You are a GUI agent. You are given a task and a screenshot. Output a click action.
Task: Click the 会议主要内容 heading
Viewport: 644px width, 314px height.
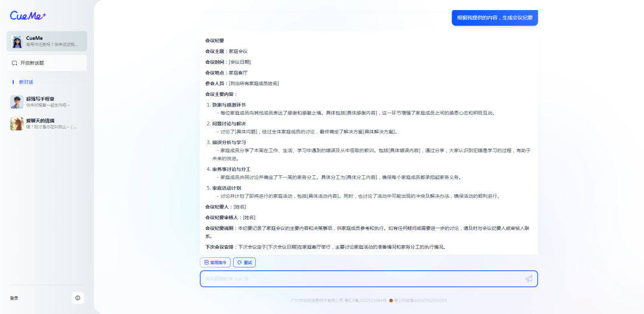point(221,94)
